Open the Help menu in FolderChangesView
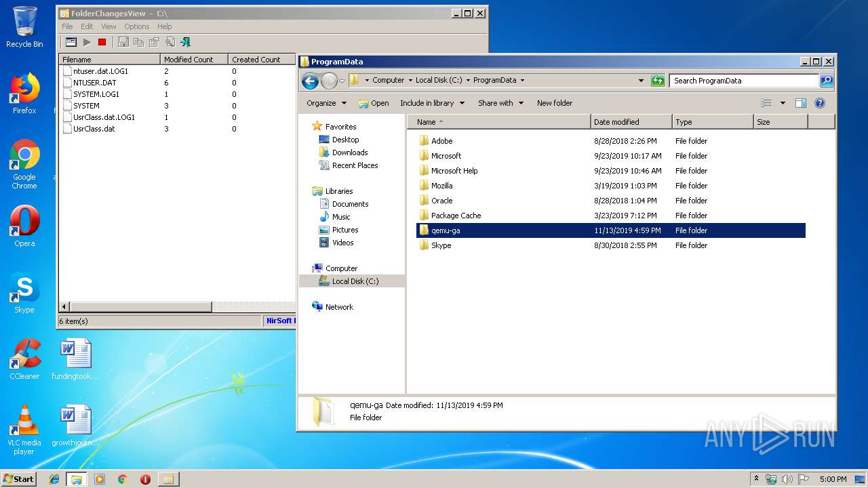The height and width of the screenshot is (488, 868). 165,26
